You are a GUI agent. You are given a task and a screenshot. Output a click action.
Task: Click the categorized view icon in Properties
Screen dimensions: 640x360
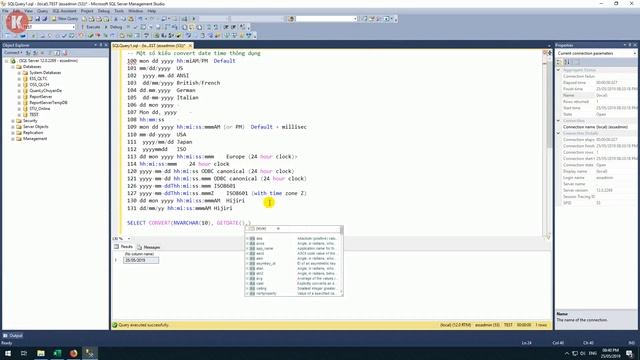(x=559, y=62)
